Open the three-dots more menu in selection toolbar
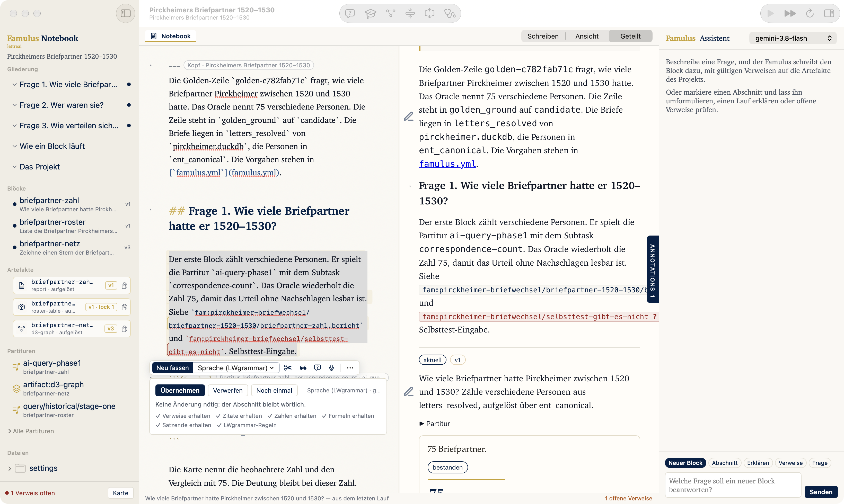This screenshot has height=504, width=844. click(x=350, y=368)
